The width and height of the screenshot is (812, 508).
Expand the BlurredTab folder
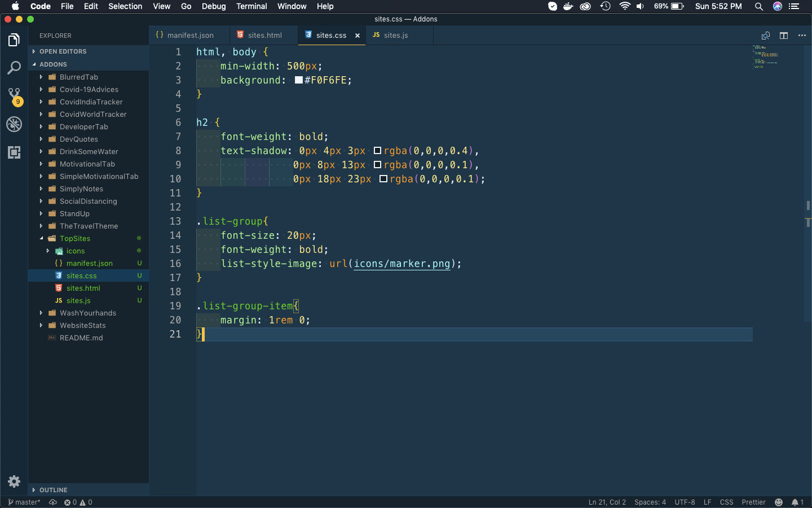89,77
